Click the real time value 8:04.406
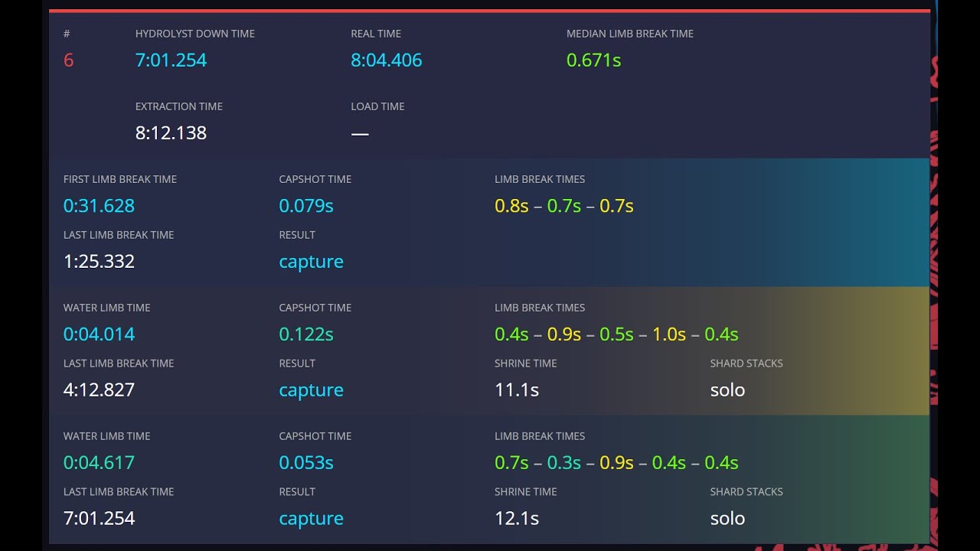Screen dimensions: 980x551 (x=387, y=60)
